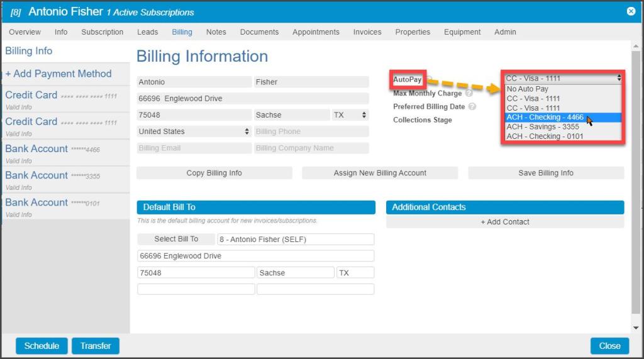The width and height of the screenshot is (644, 359).
Task: Close the customer window with X icon
Action: click(x=631, y=11)
